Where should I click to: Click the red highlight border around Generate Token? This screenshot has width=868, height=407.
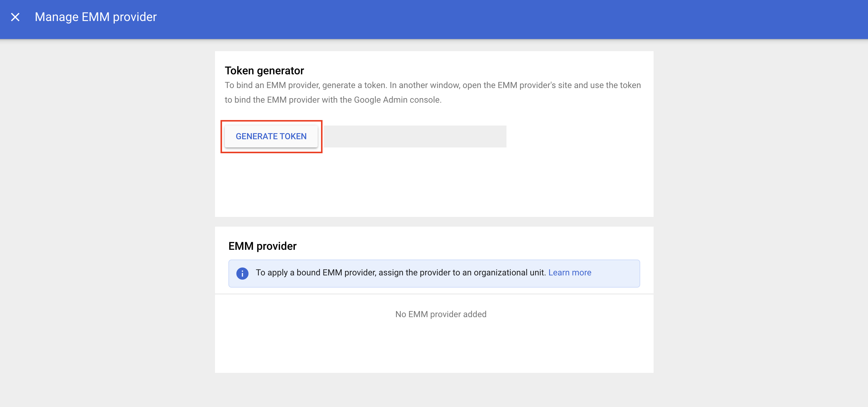click(272, 121)
